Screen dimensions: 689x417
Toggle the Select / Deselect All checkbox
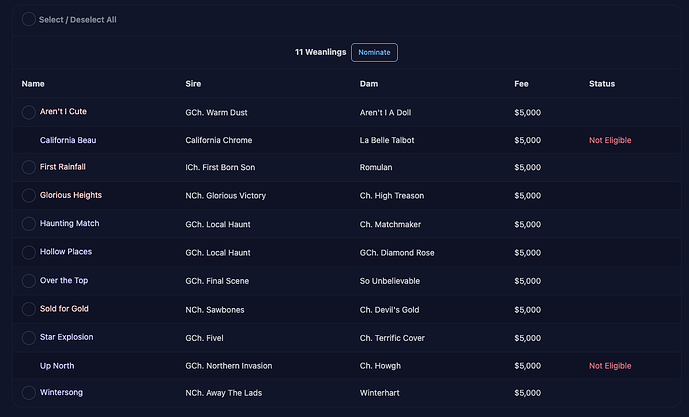click(x=29, y=19)
